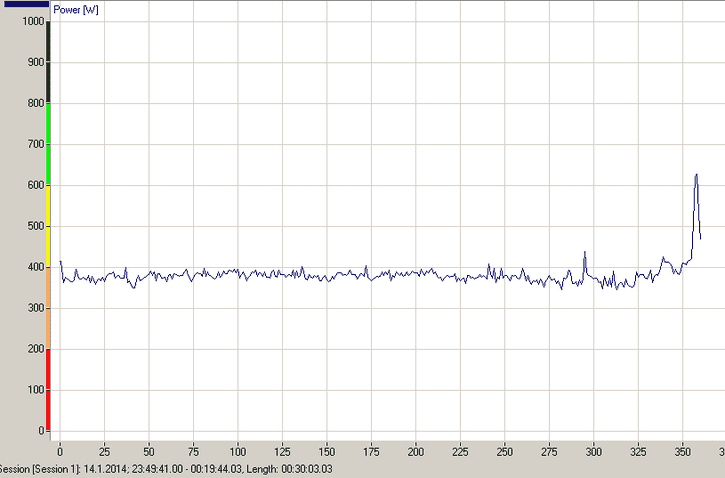Click the start of the power curve at 0
The width and height of the screenshot is (725, 478).
coord(60,262)
